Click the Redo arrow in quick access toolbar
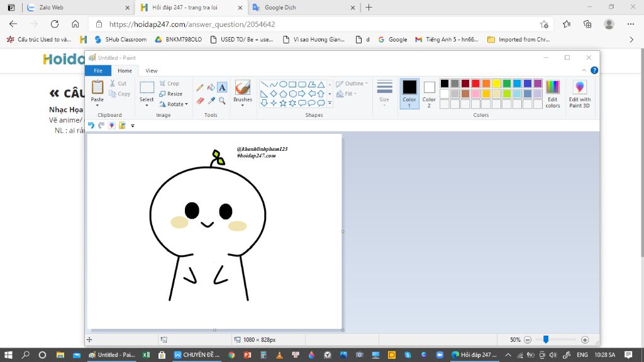Screen dimensions: 644x362 coord(101,125)
